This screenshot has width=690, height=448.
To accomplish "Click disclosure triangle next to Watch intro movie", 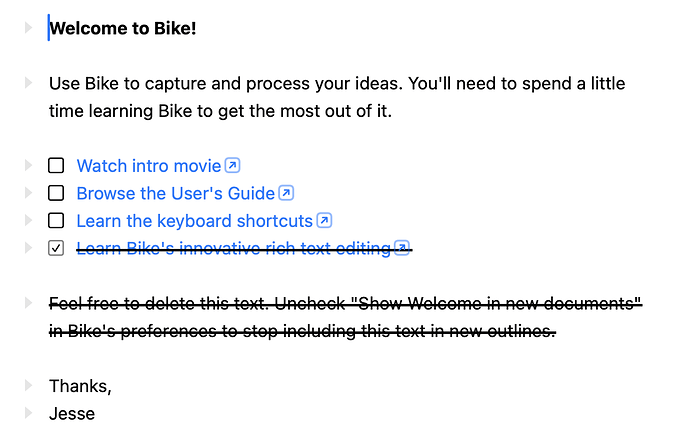I will tap(29, 165).
